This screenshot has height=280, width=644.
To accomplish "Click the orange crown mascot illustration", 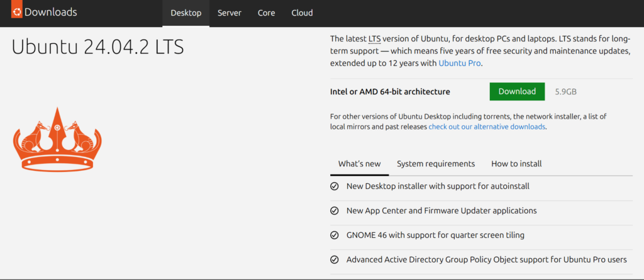I will point(57,139).
